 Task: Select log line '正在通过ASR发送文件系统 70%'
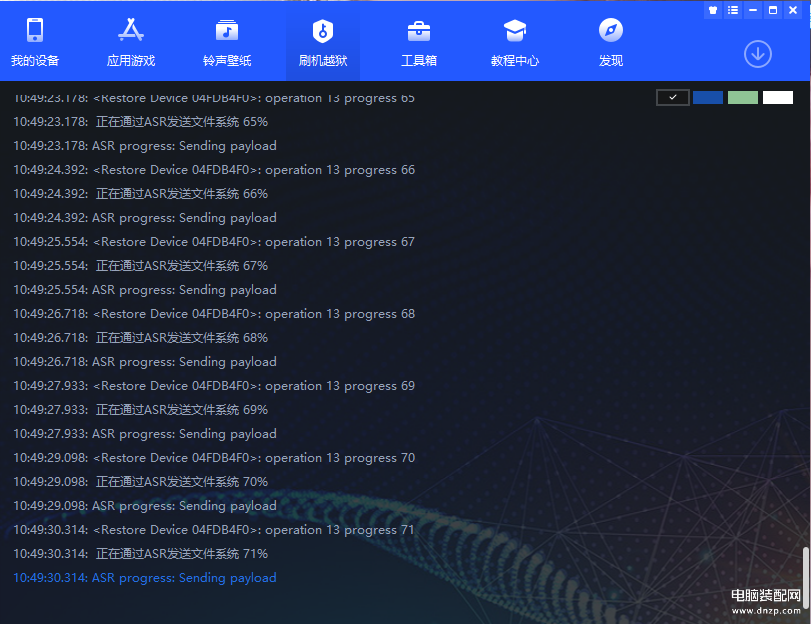(141, 482)
